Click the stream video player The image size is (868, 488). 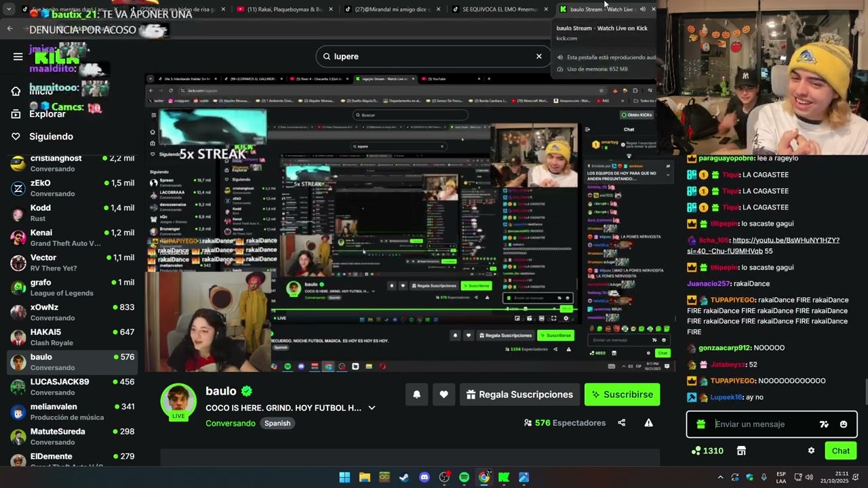tap(410, 222)
